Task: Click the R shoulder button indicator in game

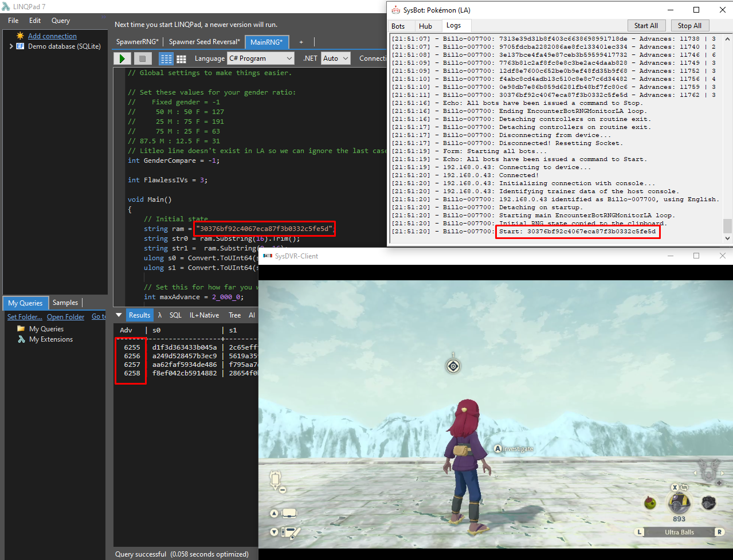Action: click(x=720, y=532)
